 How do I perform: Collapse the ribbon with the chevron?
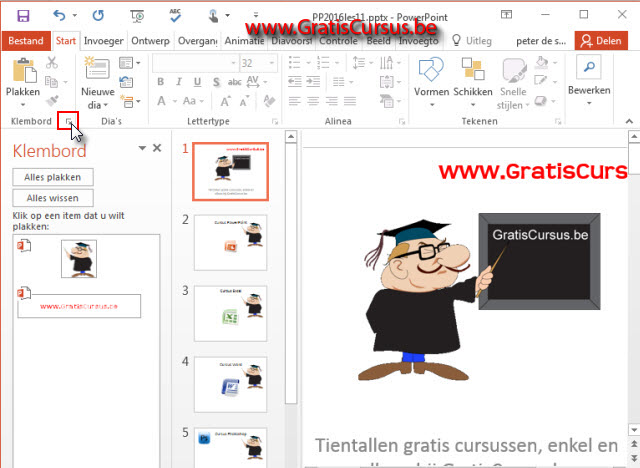(x=629, y=121)
